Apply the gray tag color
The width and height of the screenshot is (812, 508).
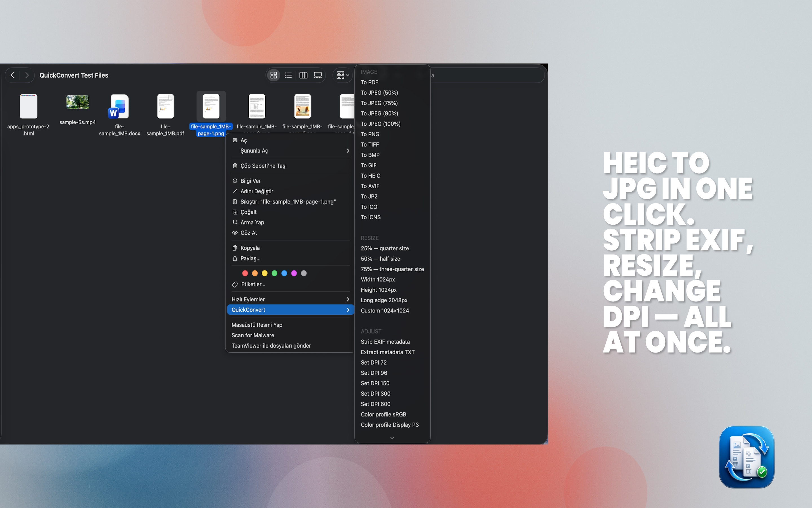pyautogui.click(x=304, y=273)
